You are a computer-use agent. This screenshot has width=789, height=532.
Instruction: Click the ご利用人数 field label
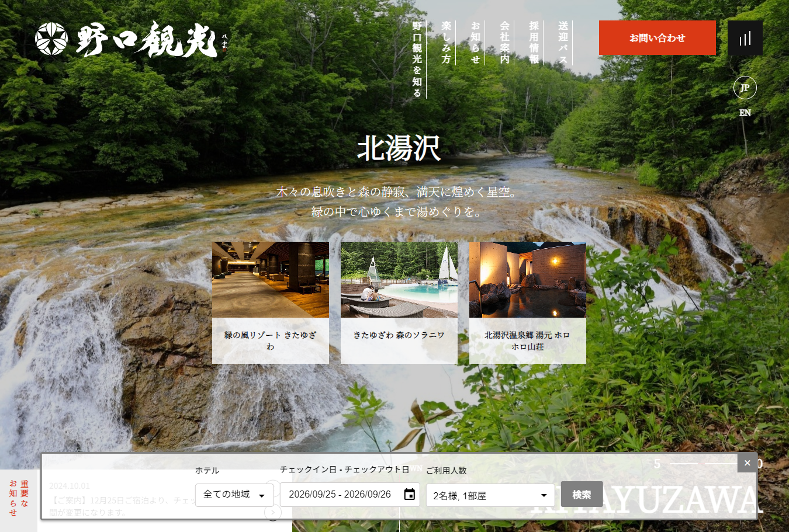coord(447,470)
